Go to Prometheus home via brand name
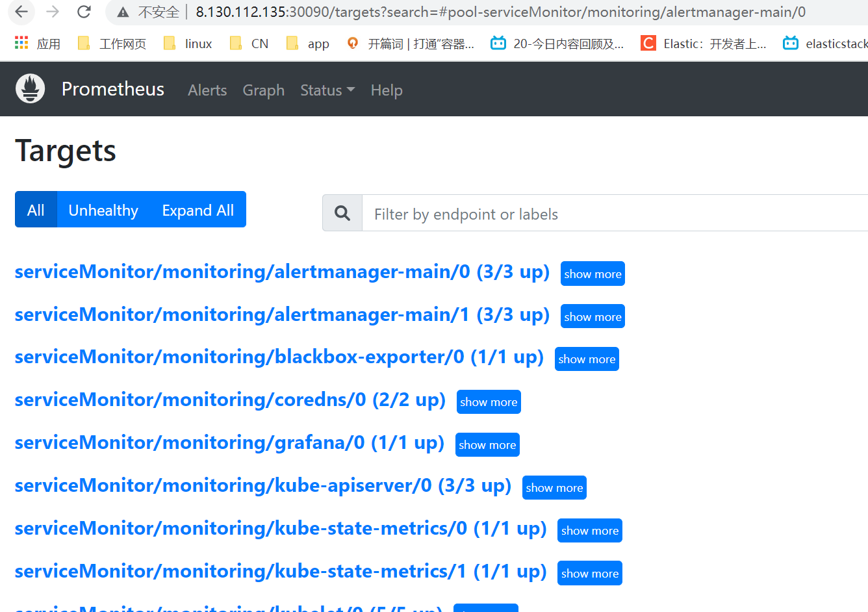 [113, 89]
